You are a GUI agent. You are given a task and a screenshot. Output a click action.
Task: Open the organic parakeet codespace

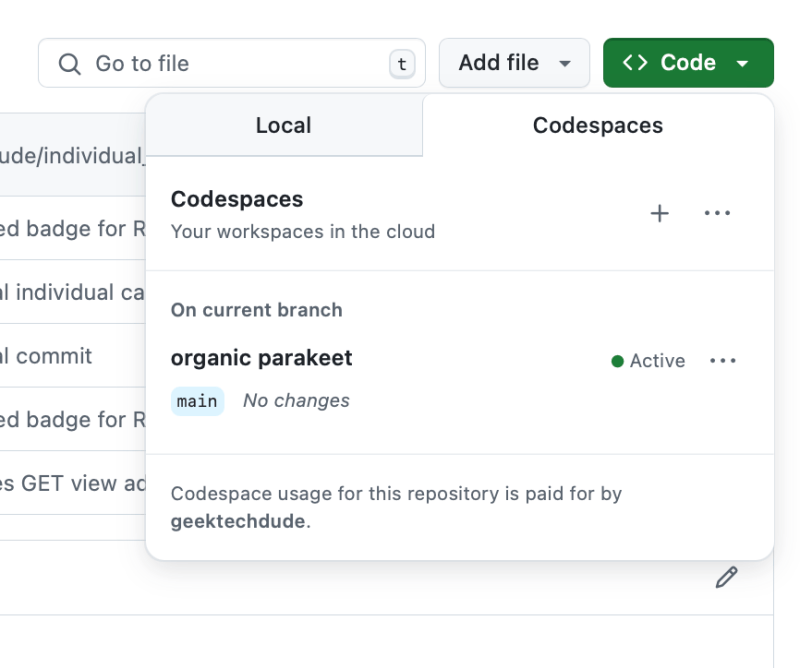point(261,358)
